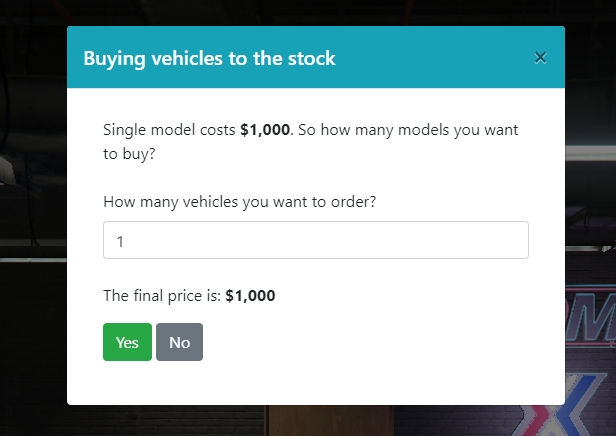
Task: Click the bold single model cost $1,000
Action: pyautogui.click(x=265, y=130)
